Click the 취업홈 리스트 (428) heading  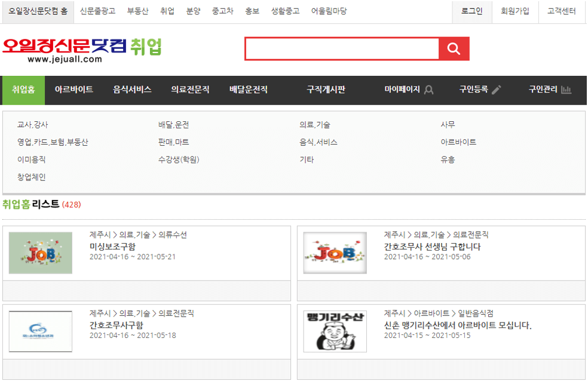click(x=42, y=205)
